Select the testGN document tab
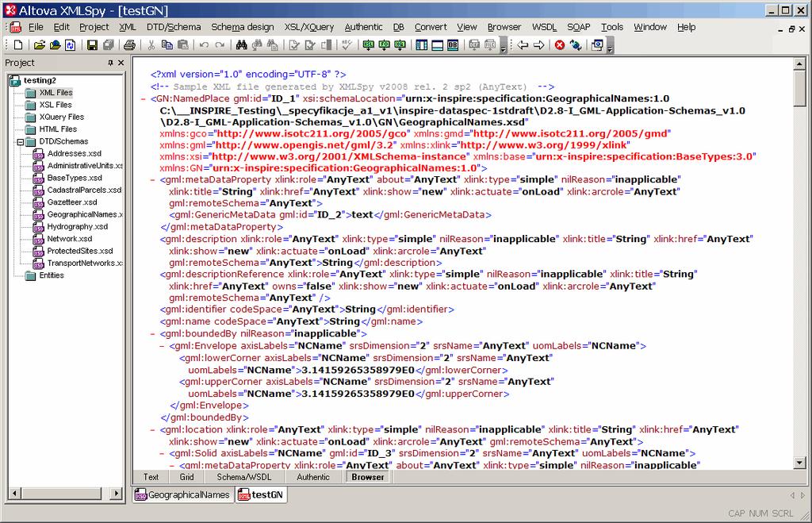The width and height of the screenshot is (812, 523). (x=261, y=495)
